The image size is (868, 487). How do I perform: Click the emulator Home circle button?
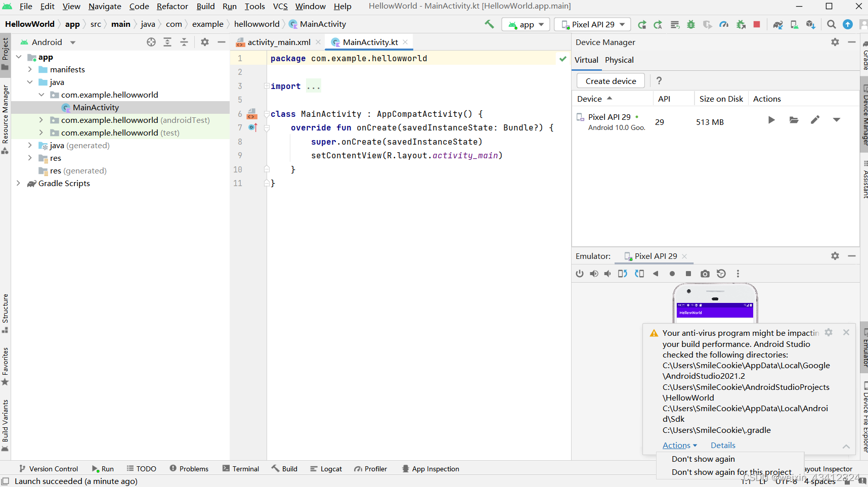[x=672, y=274]
